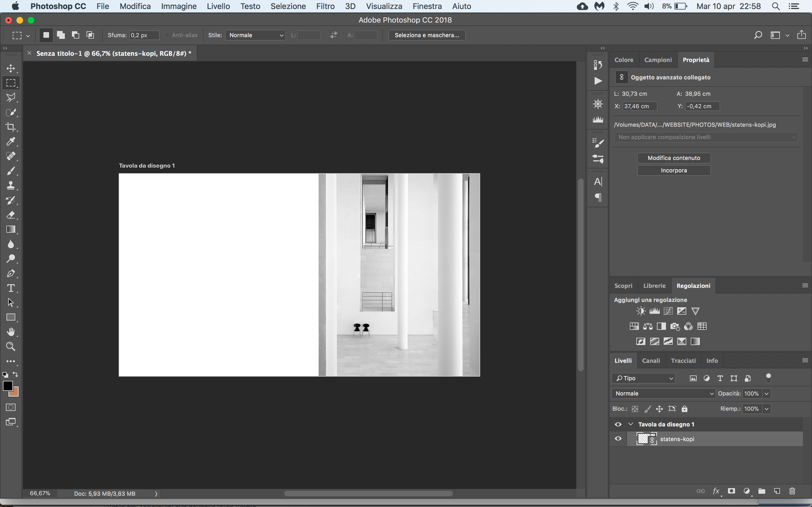Screen dimensions: 812x507
Task: Select the Crop tool
Action: [11, 127]
